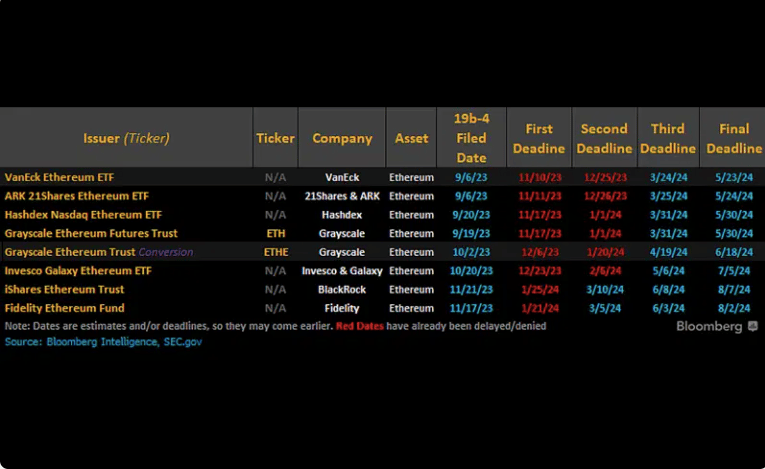
Task: Select the 'Asset' column header
Action: tap(411, 138)
